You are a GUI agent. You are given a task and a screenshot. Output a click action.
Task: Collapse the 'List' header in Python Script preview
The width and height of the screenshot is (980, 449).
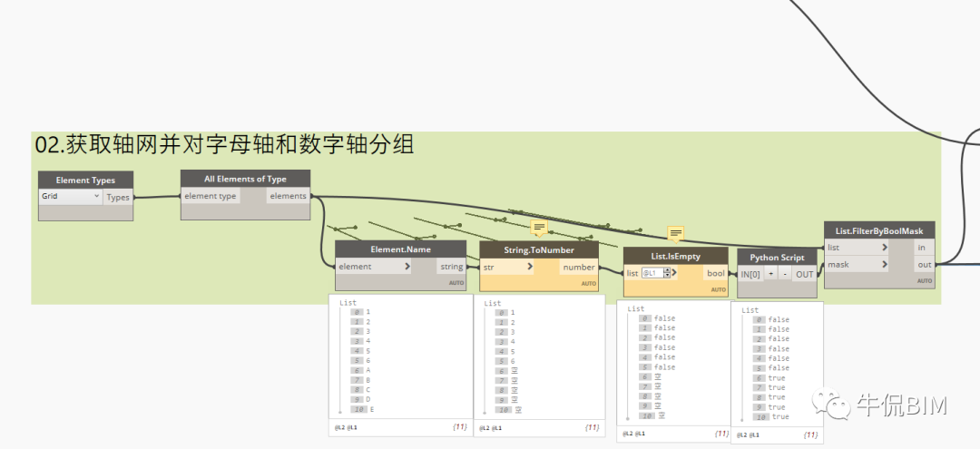click(x=750, y=309)
